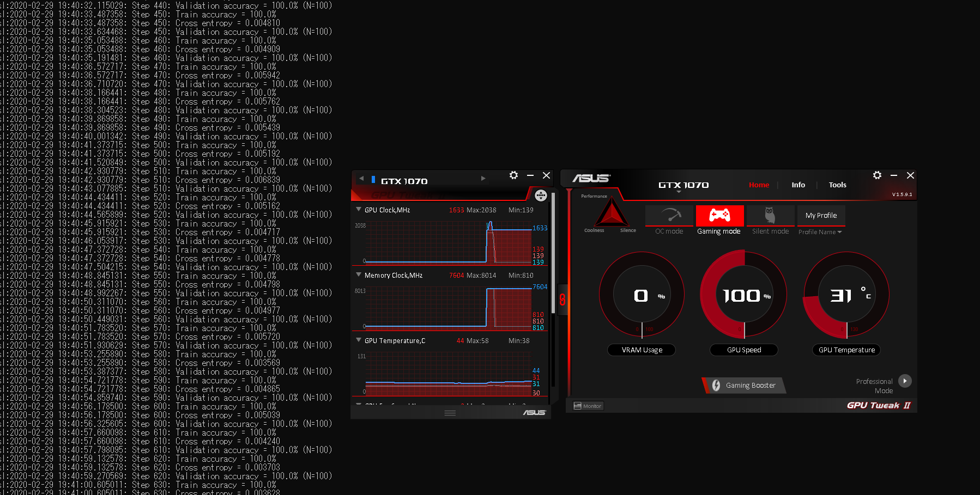
Task: Click the Step 500 cross entropy 0.005192 line
Action: pos(140,154)
